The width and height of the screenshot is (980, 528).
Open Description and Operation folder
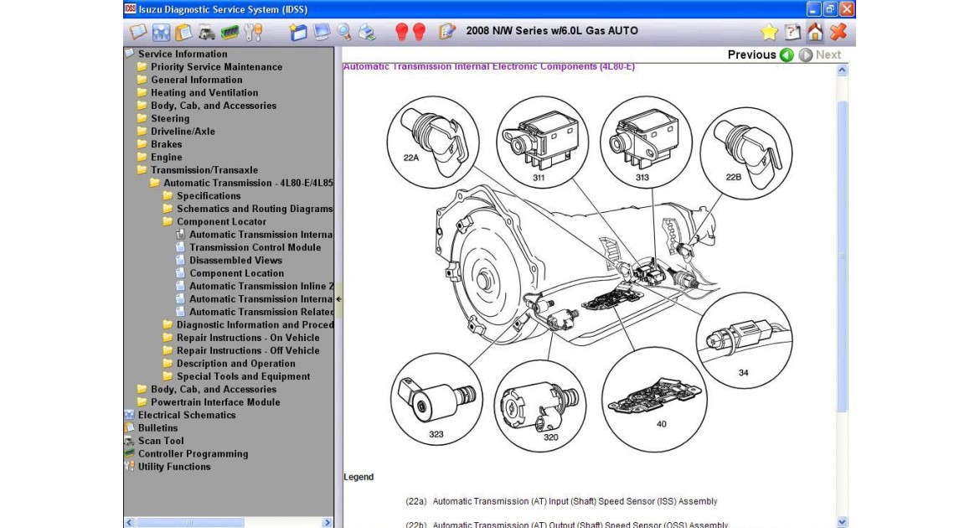235,364
